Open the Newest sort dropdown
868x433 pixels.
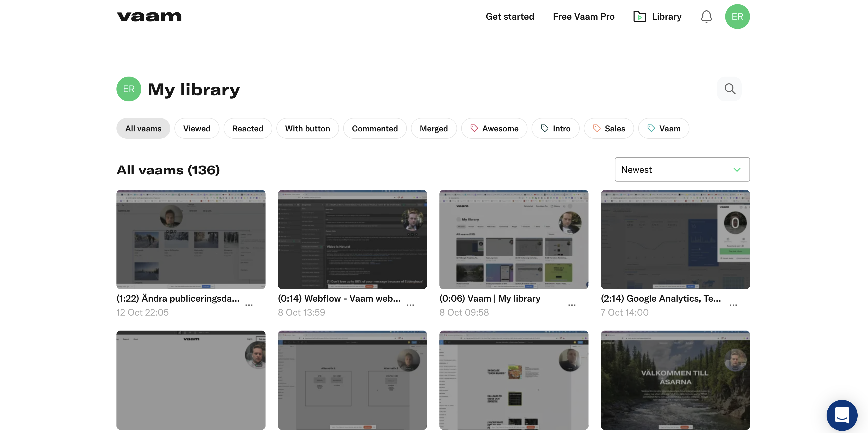pyautogui.click(x=682, y=169)
